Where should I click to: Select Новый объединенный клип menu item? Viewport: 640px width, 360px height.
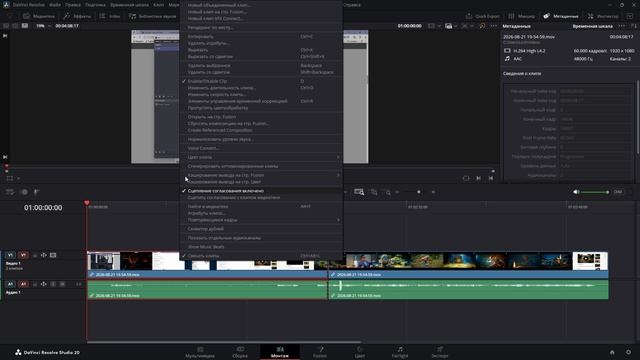tap(261, 5)
